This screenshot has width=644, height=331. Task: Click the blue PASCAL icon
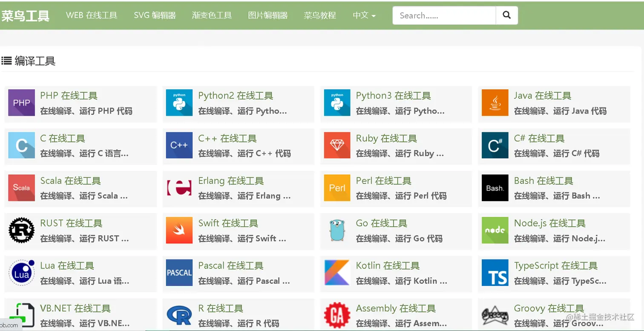point(179,273)
